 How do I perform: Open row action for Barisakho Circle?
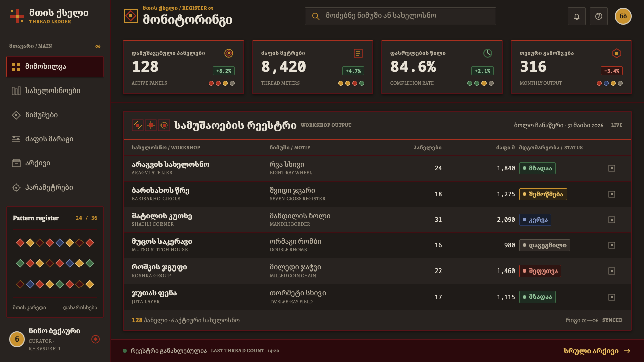(612, 194)
